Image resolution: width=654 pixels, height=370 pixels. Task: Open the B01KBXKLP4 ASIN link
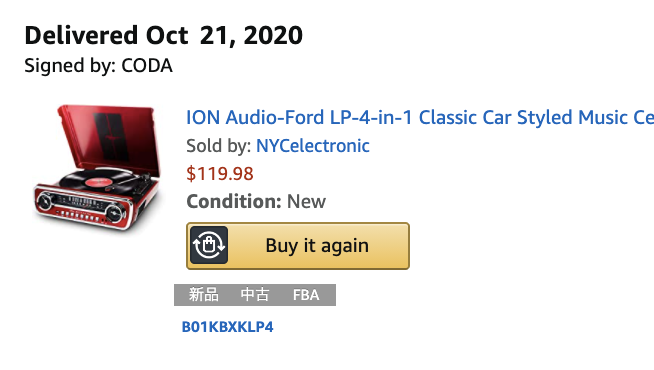227,327
